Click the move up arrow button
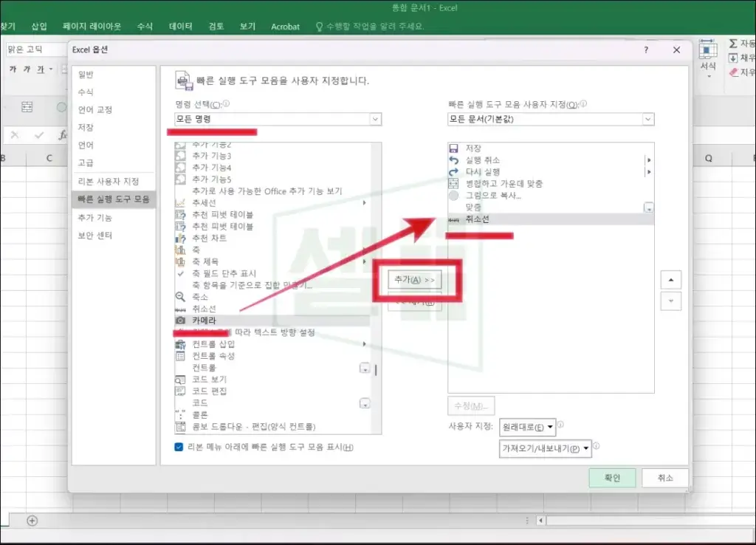Viewport: 756px width, 545px height. (670, 280)
